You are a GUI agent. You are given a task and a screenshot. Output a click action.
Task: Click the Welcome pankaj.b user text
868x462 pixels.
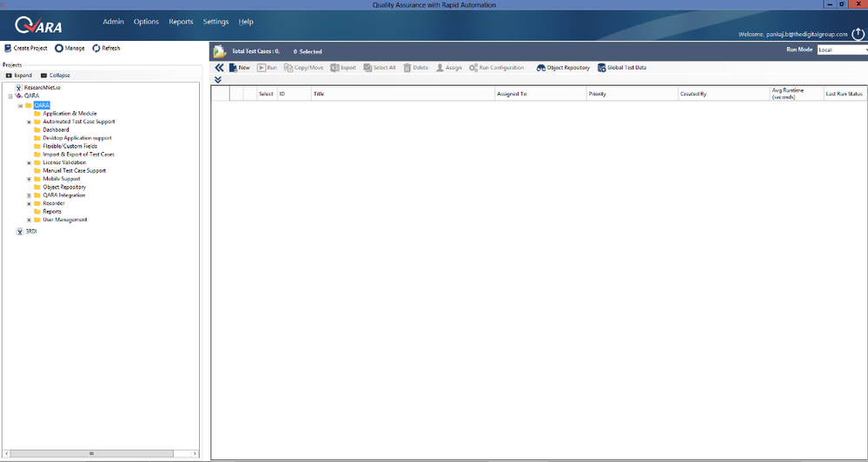click(x=792, y=35)
